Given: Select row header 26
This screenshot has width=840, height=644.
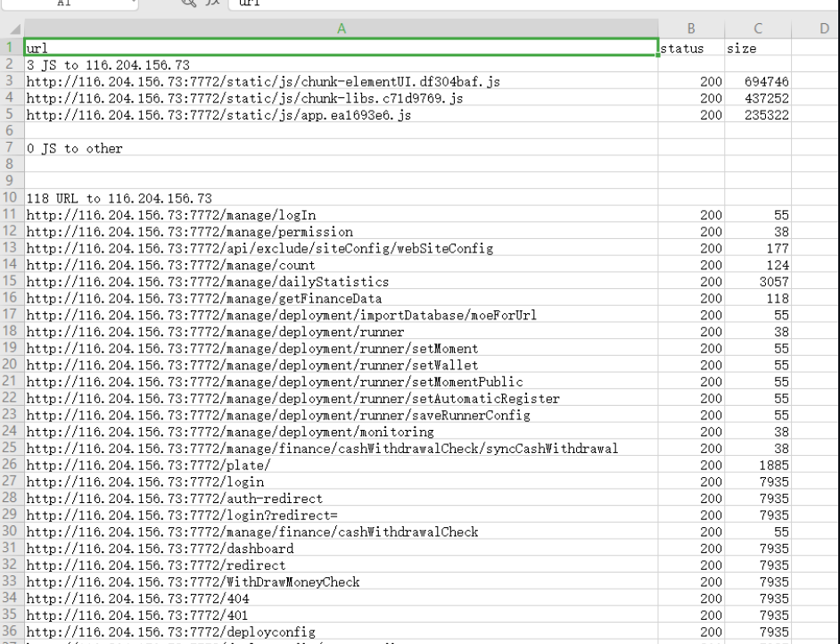Looking at the screenshot, I should pos(10,465).
